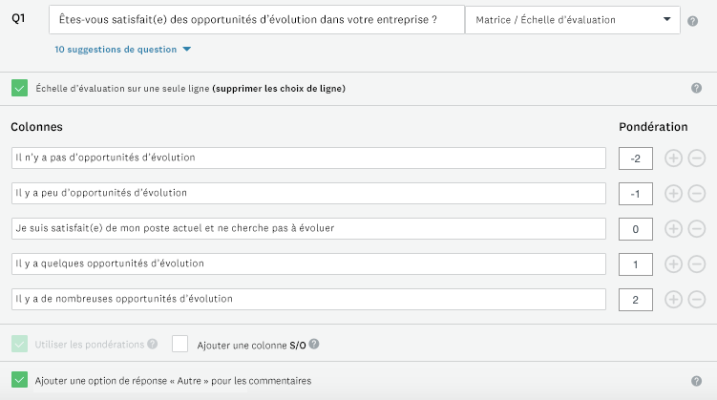
Task: Click the "Il y a de nombreuses opportunités" field
Action: click(x=308, y=299)
